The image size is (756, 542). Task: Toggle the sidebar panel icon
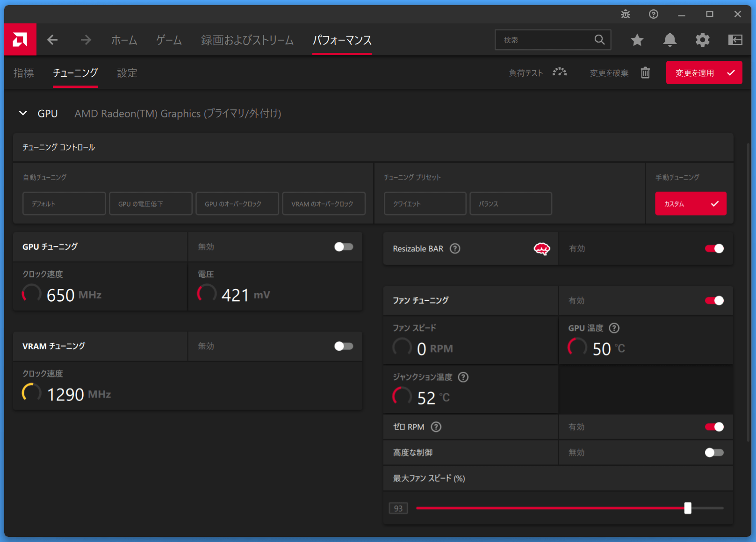(735, 40)
